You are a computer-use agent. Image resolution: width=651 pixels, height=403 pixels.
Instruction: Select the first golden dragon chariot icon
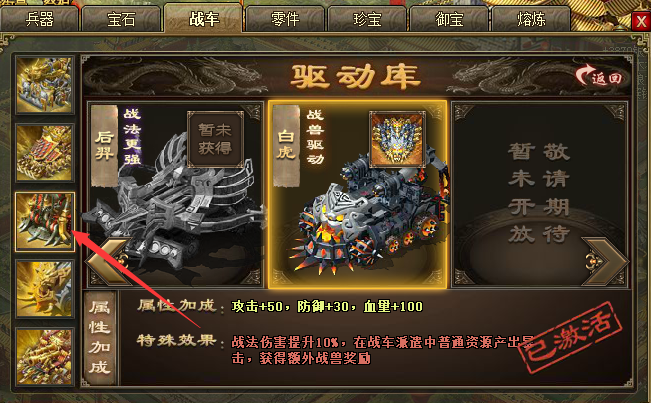45,85
